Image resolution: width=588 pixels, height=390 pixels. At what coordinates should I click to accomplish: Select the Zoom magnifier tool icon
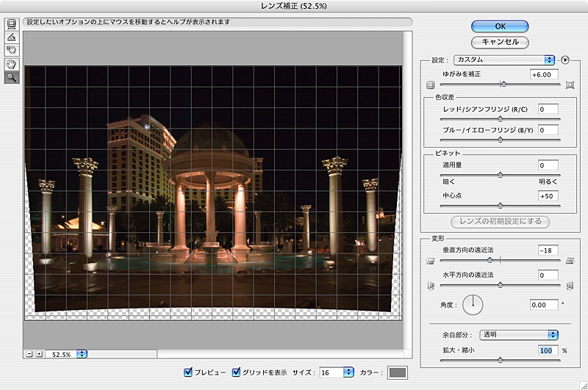(x=12, y=78)
